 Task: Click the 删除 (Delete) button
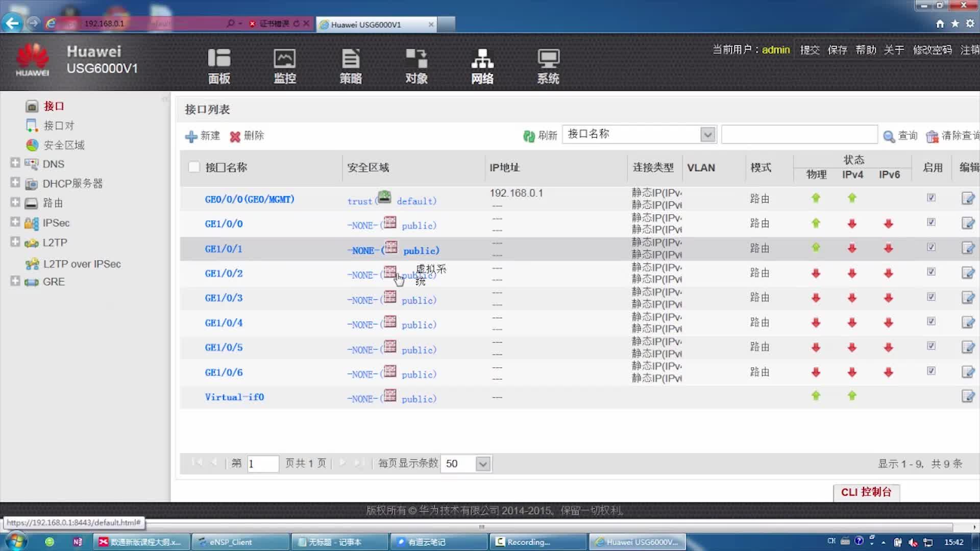(x=247, y=136)
